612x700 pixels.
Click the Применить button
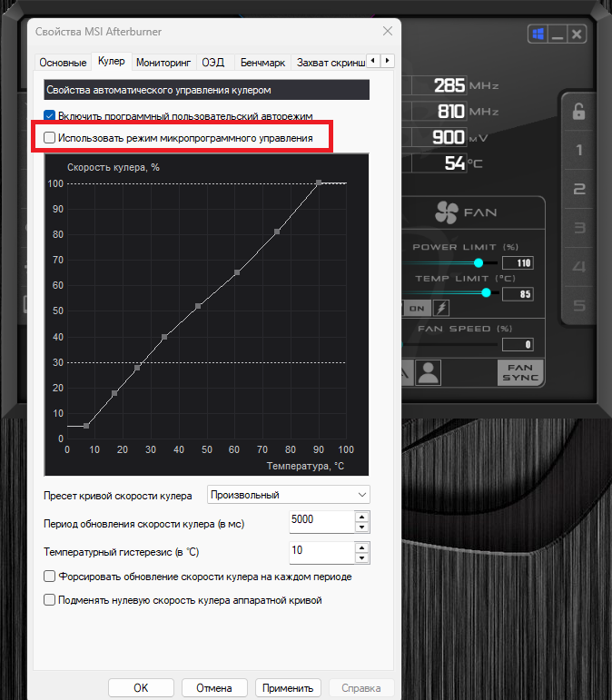click(288, 688)
